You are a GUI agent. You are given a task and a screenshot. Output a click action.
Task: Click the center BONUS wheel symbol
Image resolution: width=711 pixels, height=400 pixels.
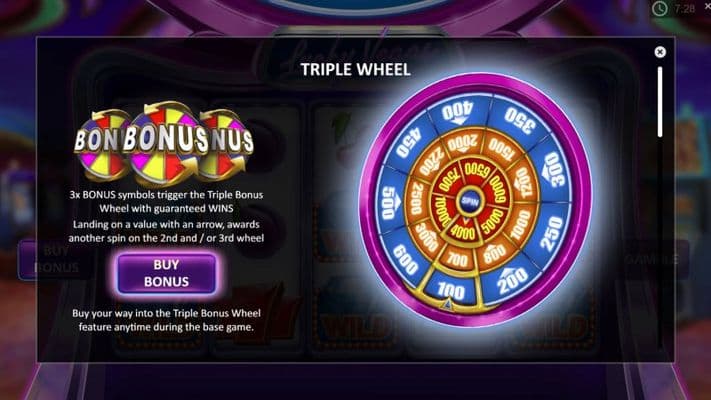[x=165, y=141]
